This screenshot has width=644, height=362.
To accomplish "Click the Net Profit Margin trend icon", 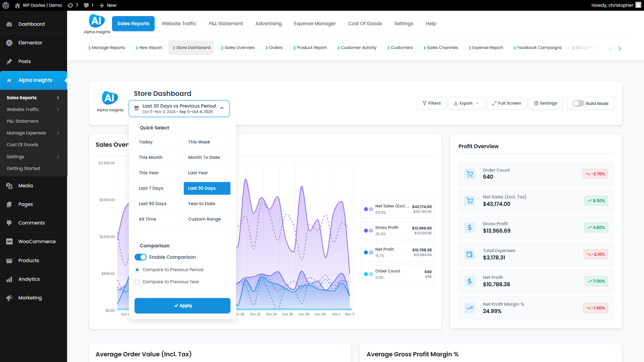I will point(470,308).
